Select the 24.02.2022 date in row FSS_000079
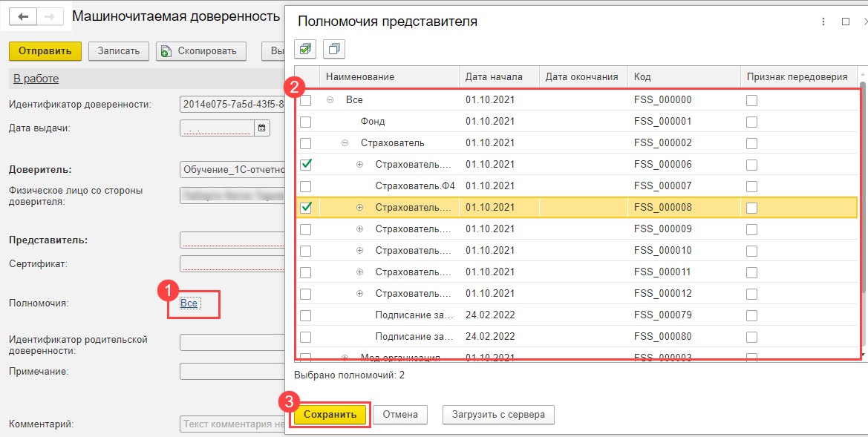The width and height of the screenshot is (868, 437). (x=490, y=315)
